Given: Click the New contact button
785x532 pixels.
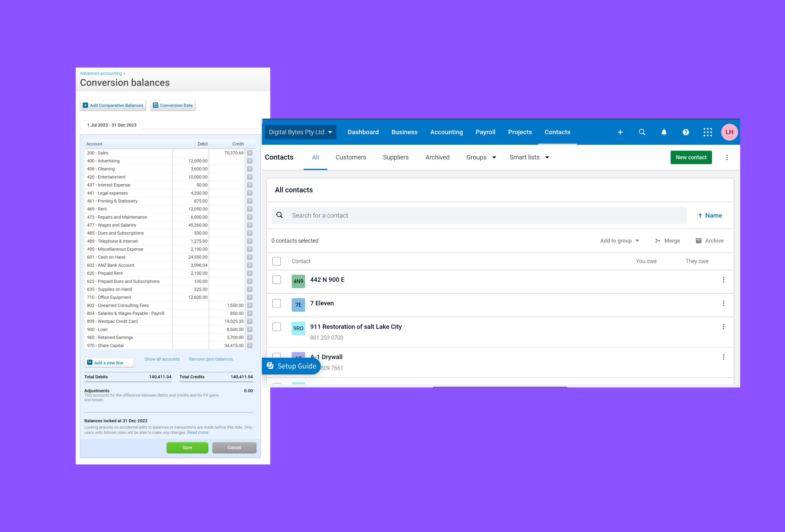Looking at the screenshot, I should (x=691, y=158).
